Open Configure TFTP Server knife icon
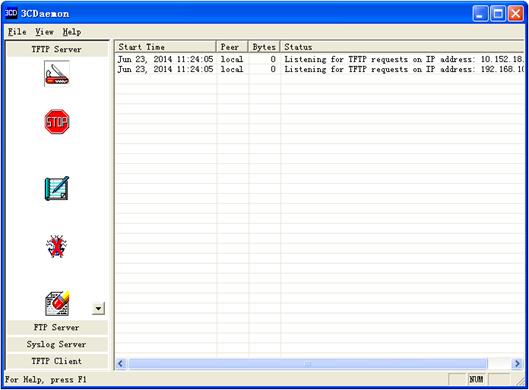Image resolution: width=529 pixels, height=390 pixels. (57, 74)
